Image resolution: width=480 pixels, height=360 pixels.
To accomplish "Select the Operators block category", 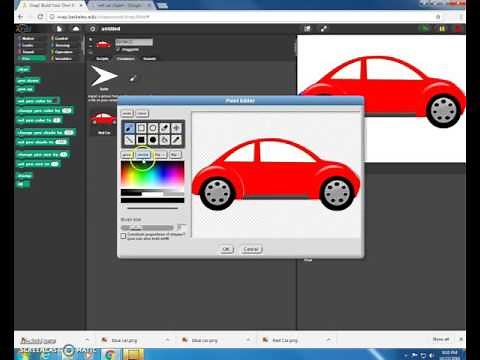I will [65, 52].
